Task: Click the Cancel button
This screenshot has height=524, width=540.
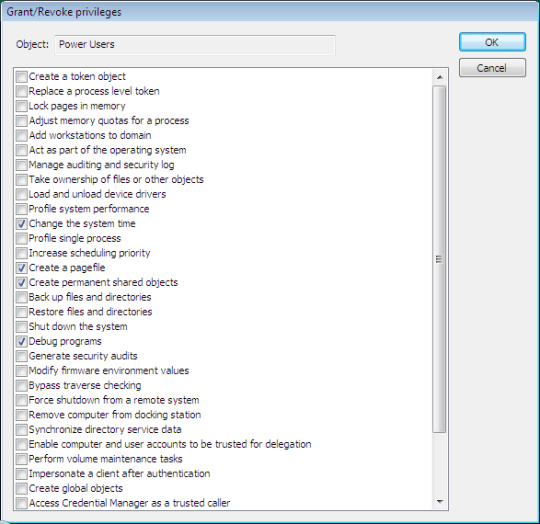Action: pos(492,68)
